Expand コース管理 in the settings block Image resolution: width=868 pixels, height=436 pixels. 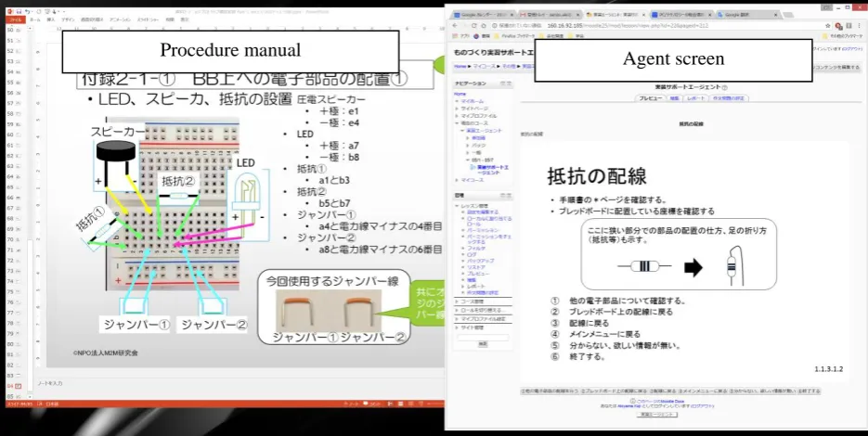457,301
